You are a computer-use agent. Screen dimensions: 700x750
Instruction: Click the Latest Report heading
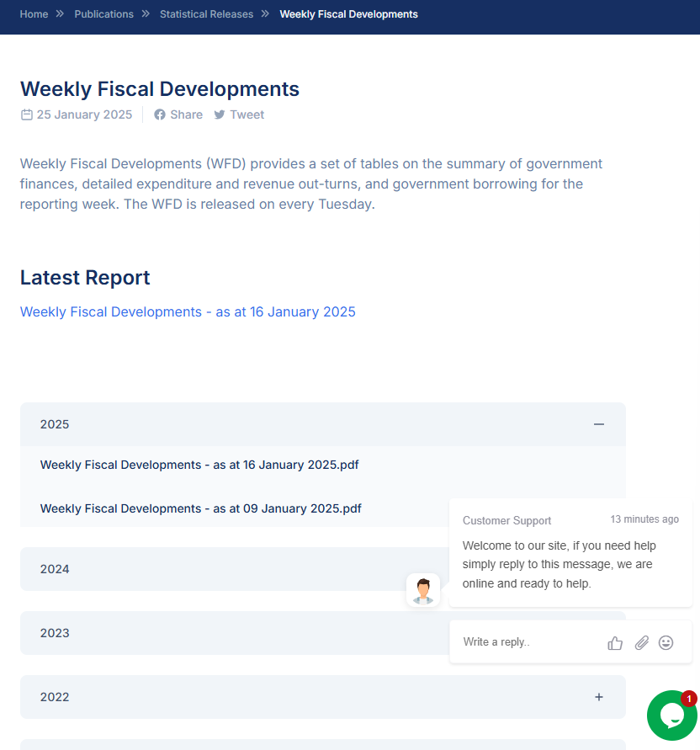click(x=85, y=278)
